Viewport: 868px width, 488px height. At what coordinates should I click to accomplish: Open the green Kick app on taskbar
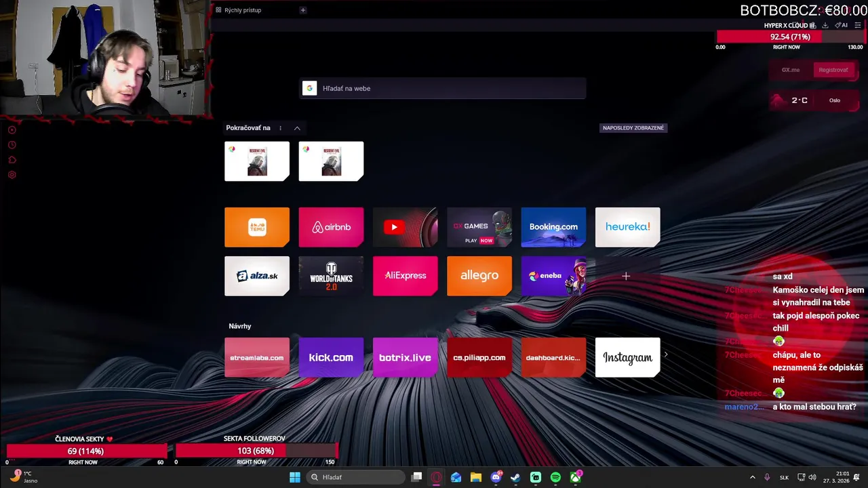click(536, 477)
